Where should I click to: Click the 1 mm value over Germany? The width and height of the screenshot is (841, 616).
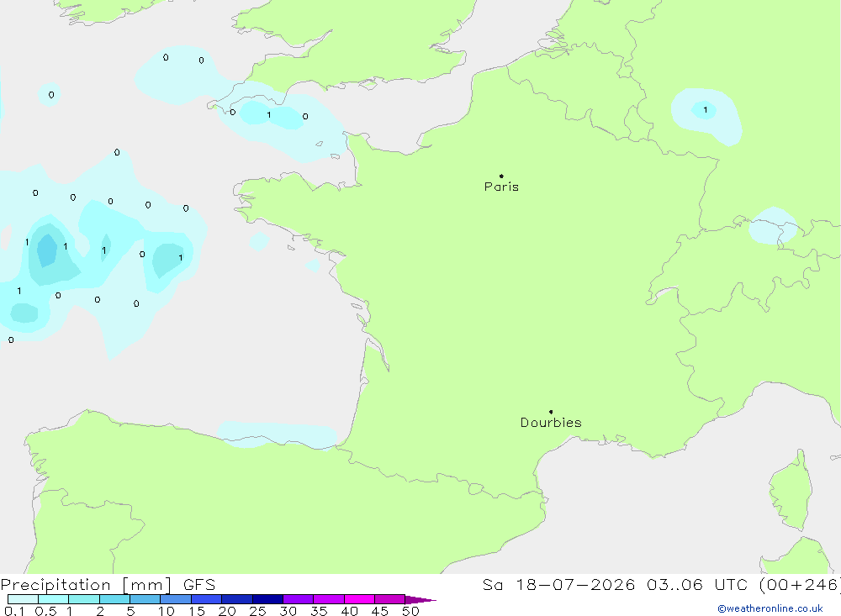(x=706, y=110)
